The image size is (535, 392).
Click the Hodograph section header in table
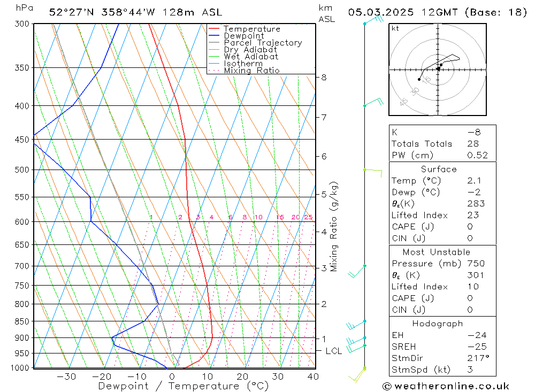[x=438, y=324]
